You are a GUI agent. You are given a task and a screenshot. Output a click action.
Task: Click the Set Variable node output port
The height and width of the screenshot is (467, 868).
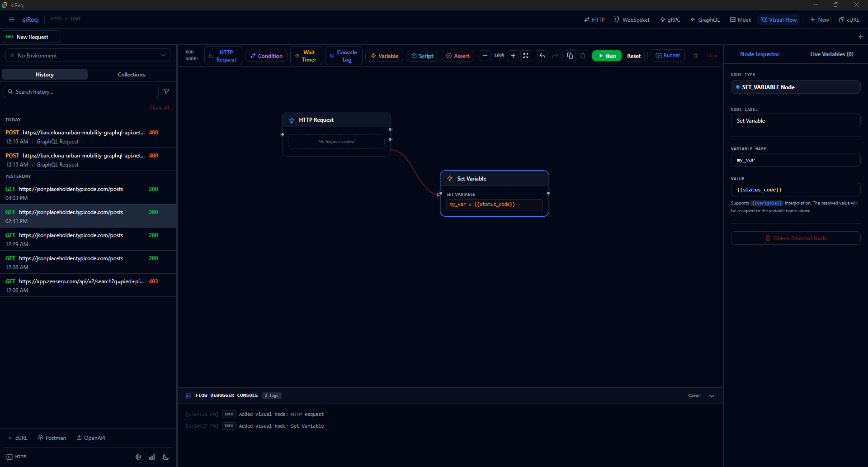(x=548, y=193)
